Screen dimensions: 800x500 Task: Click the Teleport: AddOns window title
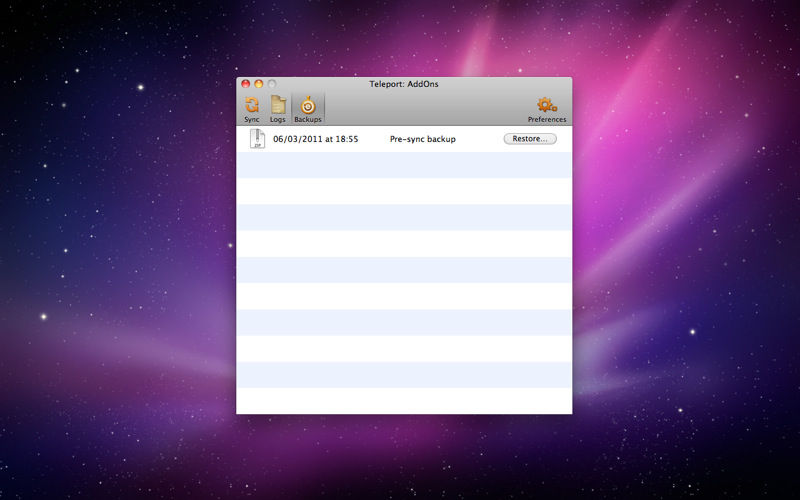(404, 84)
